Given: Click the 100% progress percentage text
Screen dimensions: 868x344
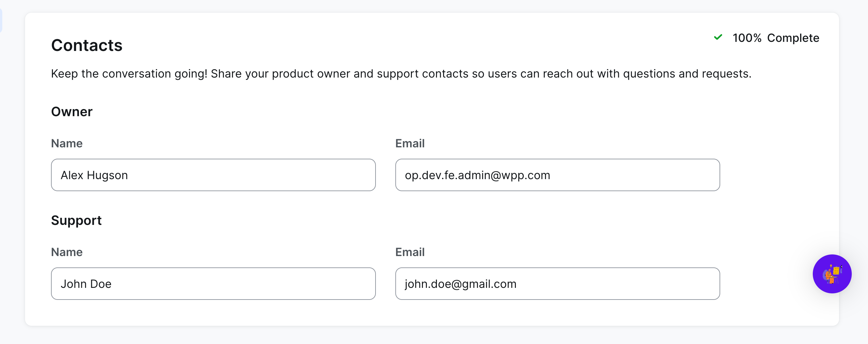Looking at the screenshot, I should (x=747, y=38).
